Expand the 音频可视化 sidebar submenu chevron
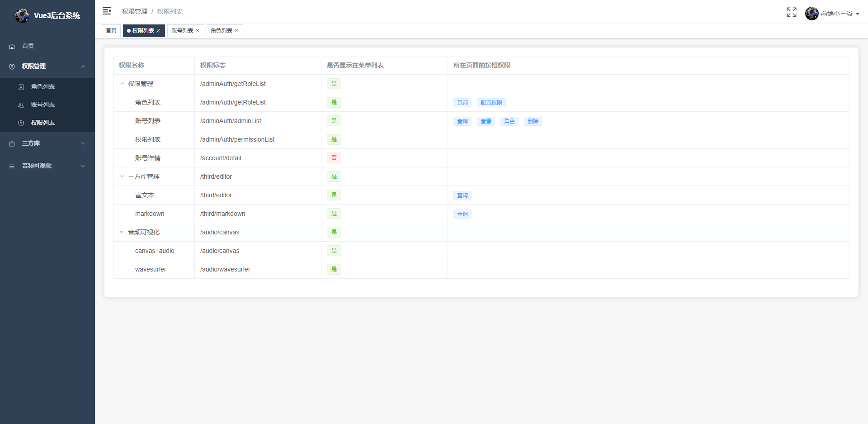Screen dimensions: 868x424 pyautogui.click(x=83, y=166)
